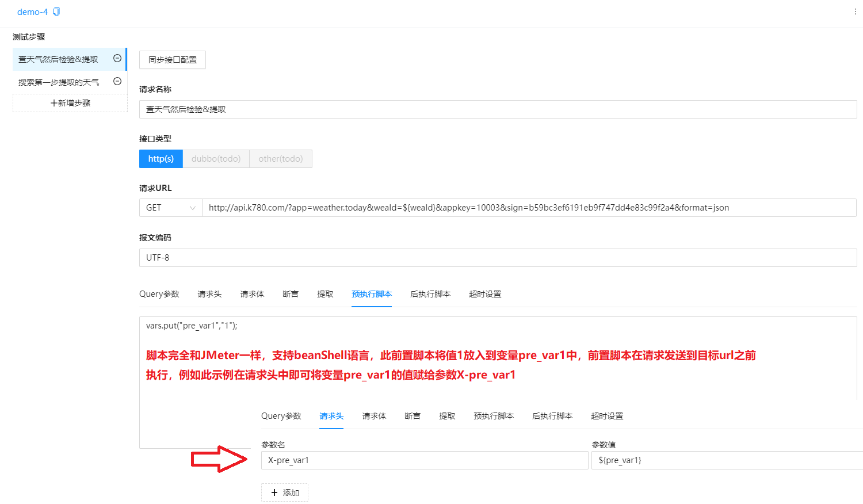Screen dimensions: 863x504
Task: Click the demo-4 title link
Action: 32,11
